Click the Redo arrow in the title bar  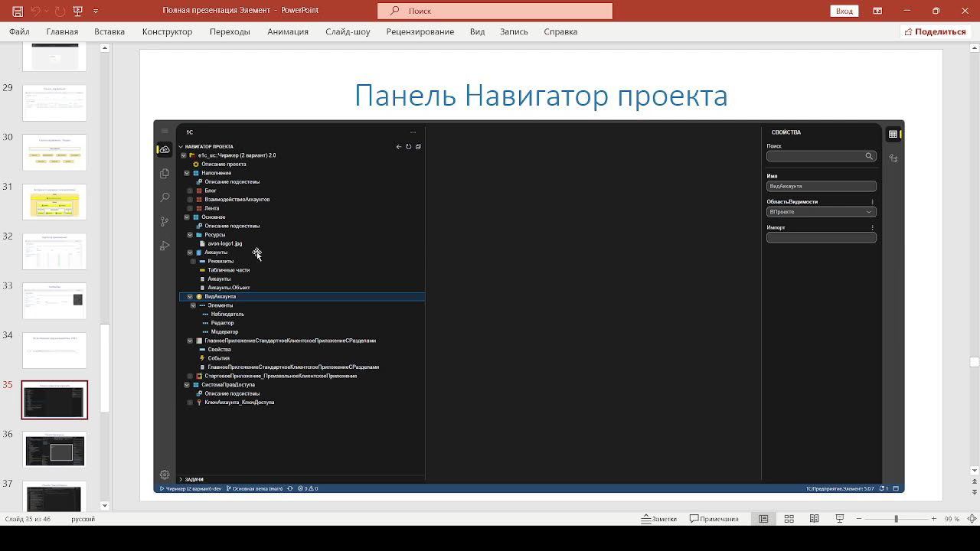(60, 11)
